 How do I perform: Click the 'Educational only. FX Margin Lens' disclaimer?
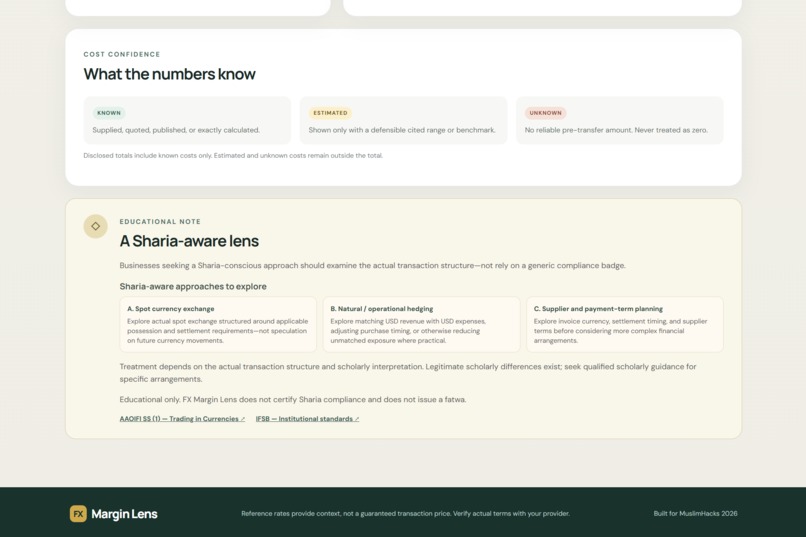pyautogui.click(x=293, y=399)
